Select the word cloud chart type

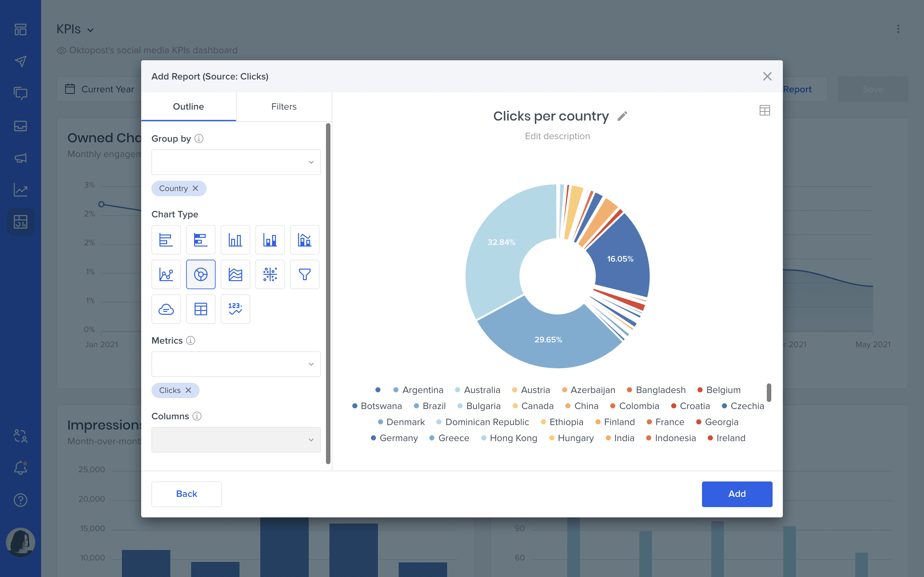click(166, 309)
